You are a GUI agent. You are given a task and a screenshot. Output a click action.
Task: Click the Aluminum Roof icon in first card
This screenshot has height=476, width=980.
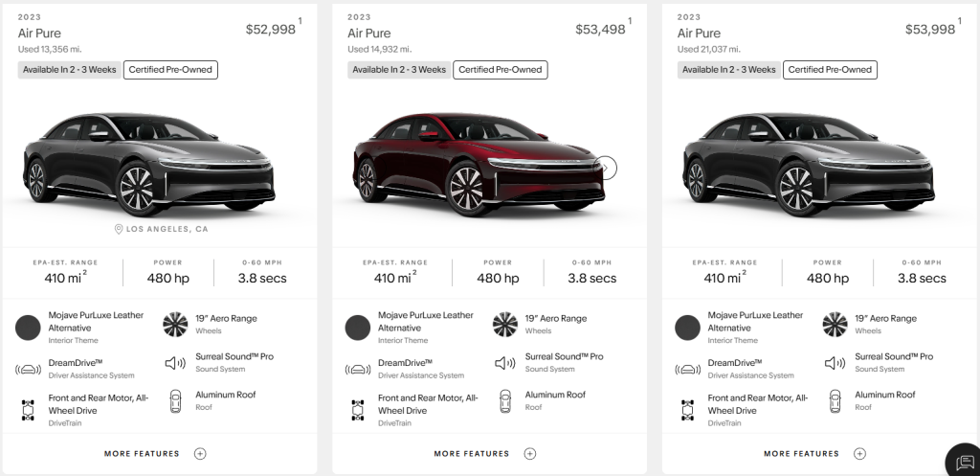pyautogui.click(x=175, y=401)
